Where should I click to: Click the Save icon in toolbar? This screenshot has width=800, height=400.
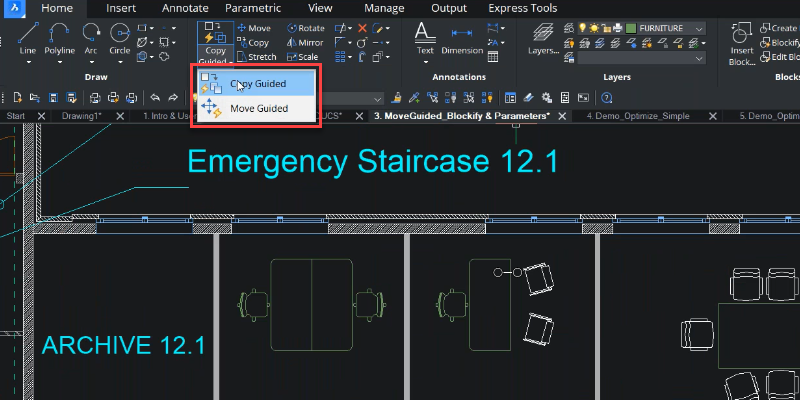[53, 98]
